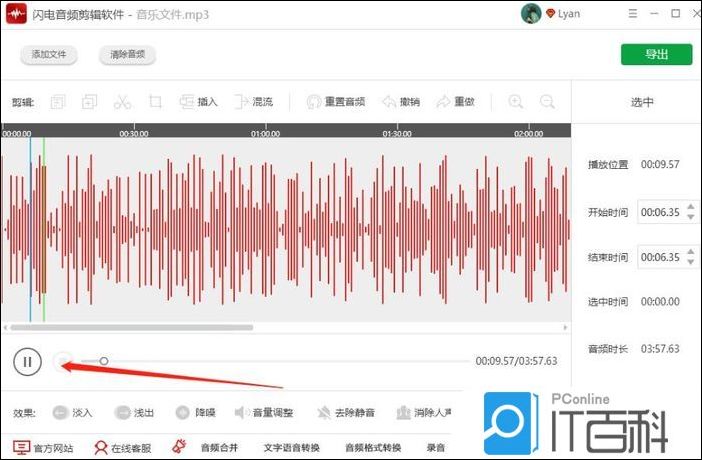
Task: Click the stop button next to pause
Action: coord(62,361)
